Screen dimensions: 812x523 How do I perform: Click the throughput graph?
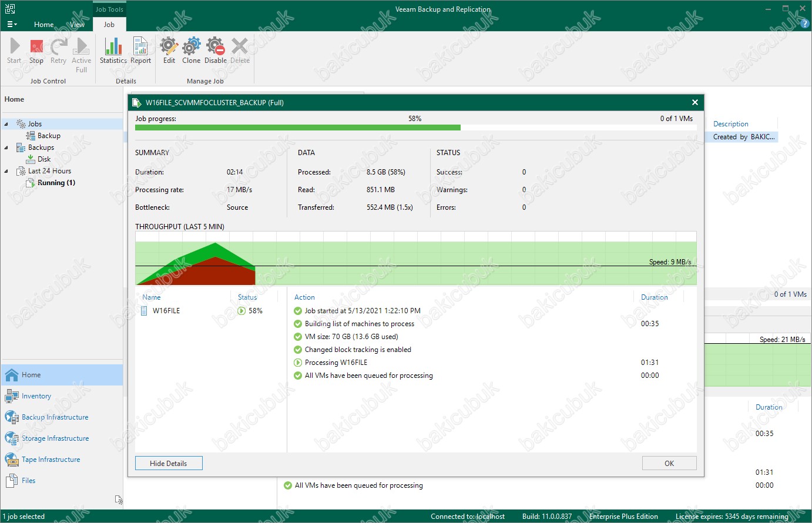(x=415, y=258)
